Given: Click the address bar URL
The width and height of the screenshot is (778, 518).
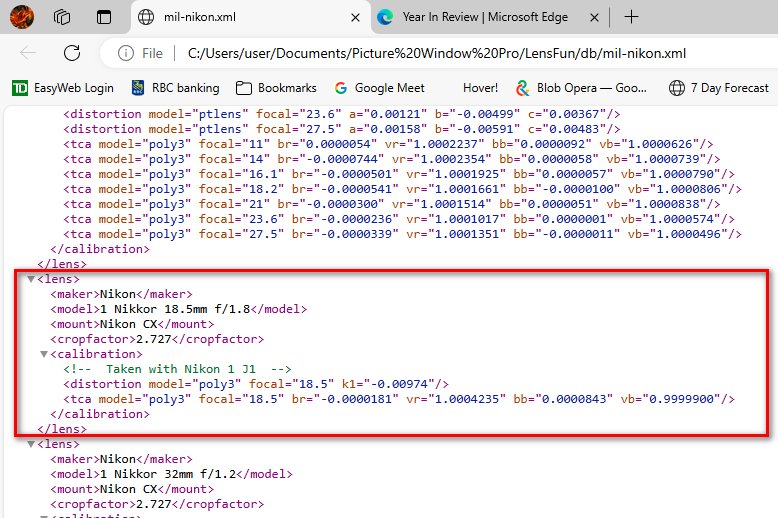Looking at the screenshot, I should point(437,53).
